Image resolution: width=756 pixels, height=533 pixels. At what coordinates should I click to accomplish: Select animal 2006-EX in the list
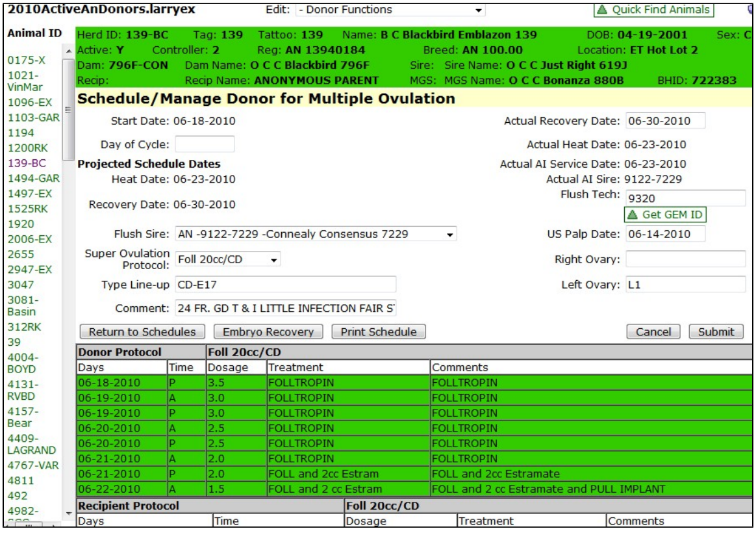click(x=29, y=239)
